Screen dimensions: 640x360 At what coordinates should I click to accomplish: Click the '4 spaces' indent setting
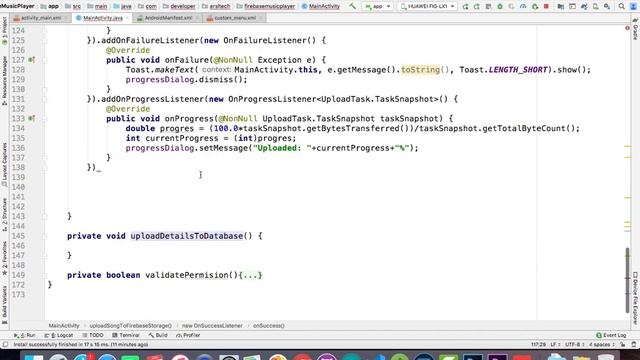[x=602, y=345]
